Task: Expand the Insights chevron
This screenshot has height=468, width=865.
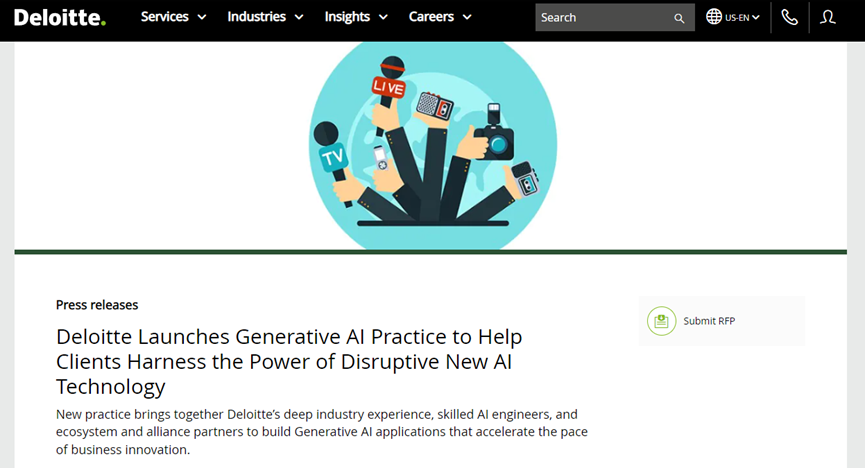Action: tap(383, 18)
